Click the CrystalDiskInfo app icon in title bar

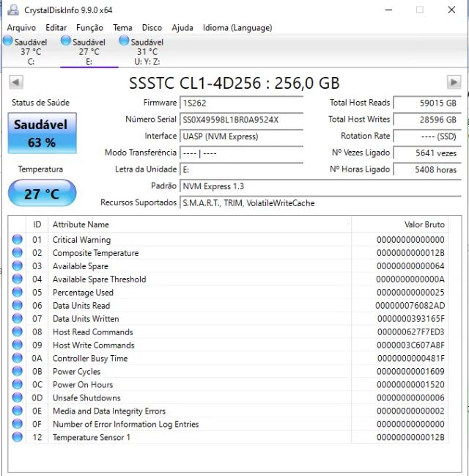tap(13, 10)
